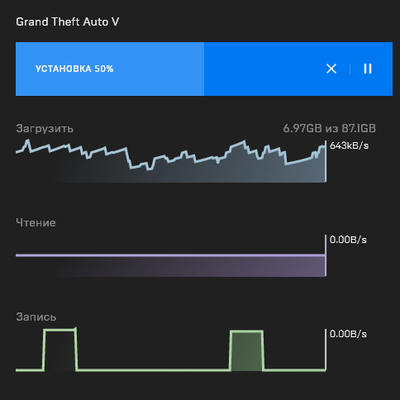Click the purple read speed graph

(x=171, y=266)
